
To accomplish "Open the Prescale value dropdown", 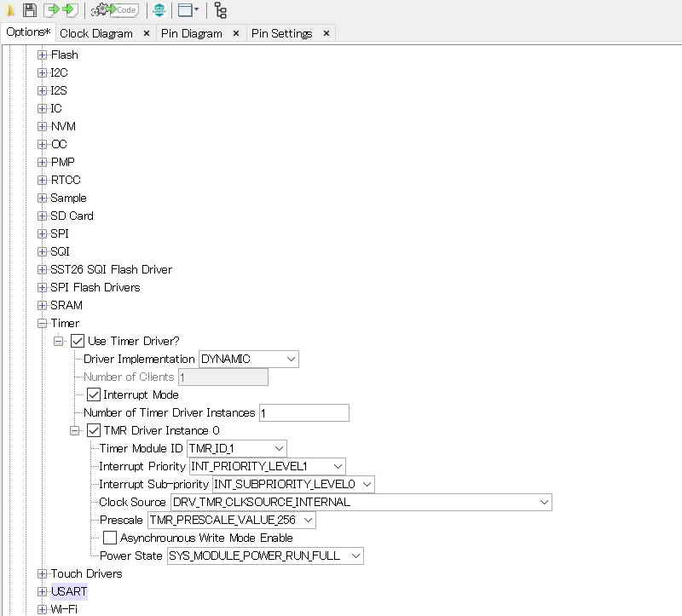I will point(232,520).
